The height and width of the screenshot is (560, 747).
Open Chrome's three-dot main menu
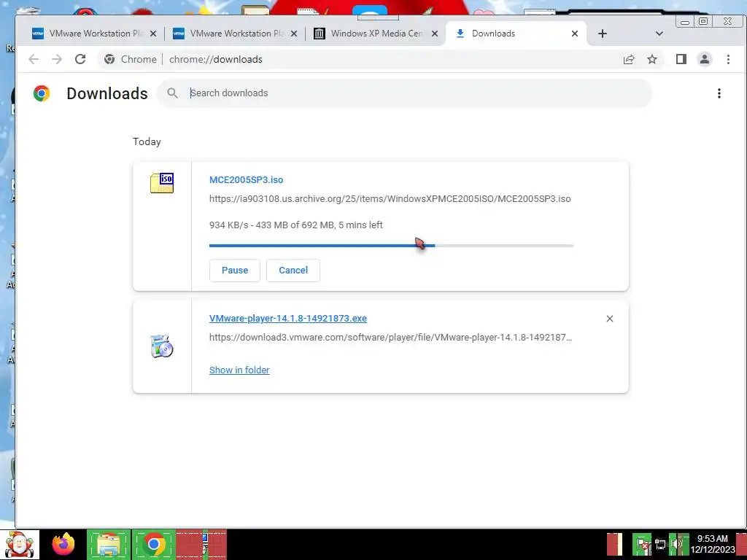pos(728,59)
